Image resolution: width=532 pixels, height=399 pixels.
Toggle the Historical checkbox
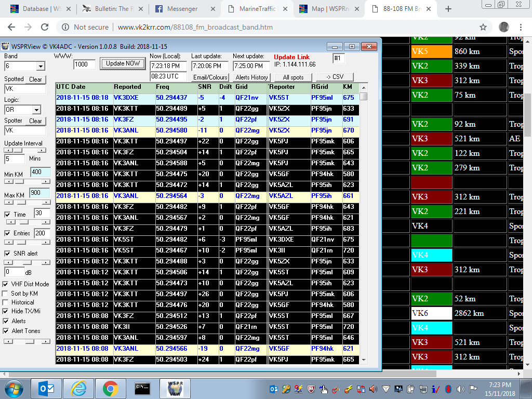6,302
